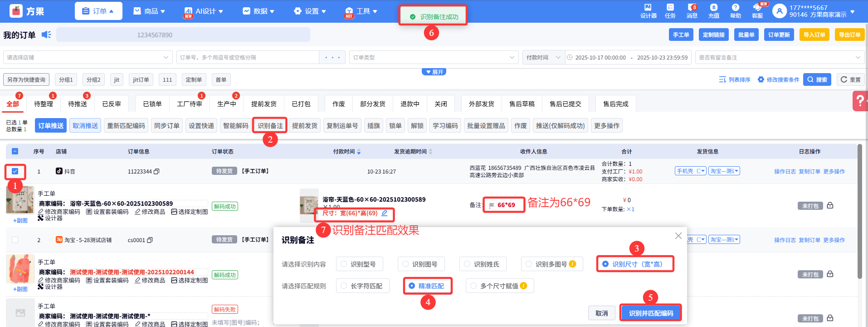Uncheck the checkbox for order 11223344
868x327 pixels.
tap(15, 171)
